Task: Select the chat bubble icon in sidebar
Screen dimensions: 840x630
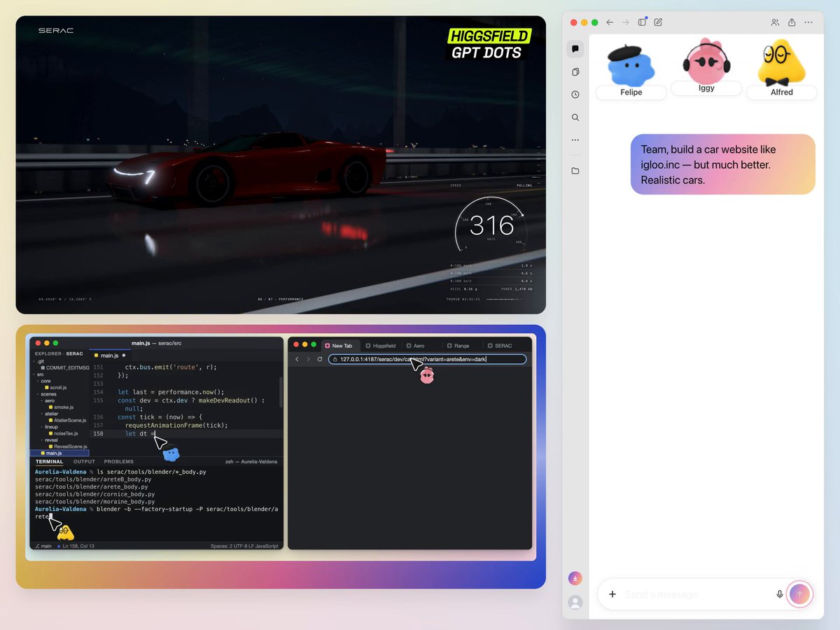Action: [575, 49]
